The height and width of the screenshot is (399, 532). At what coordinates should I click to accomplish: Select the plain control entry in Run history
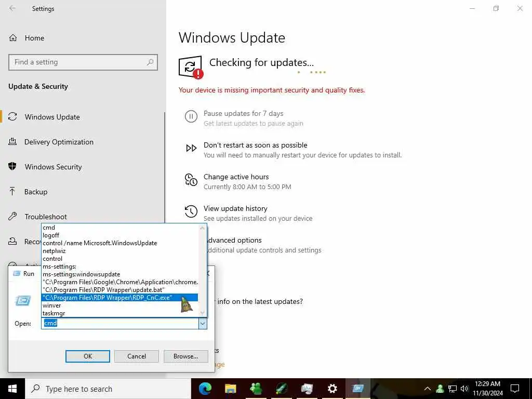(120, 259)
